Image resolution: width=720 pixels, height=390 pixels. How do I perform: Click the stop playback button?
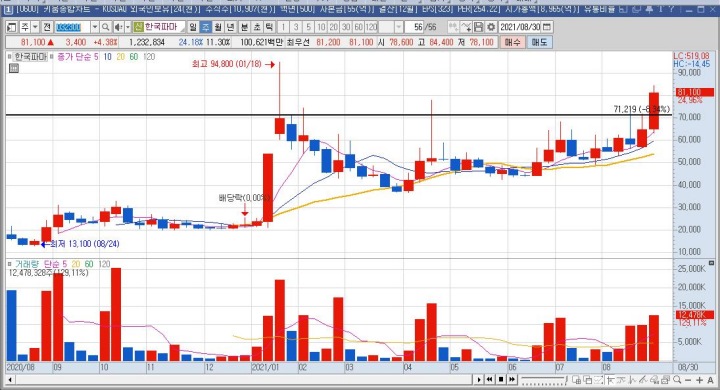tap(501, 379)
